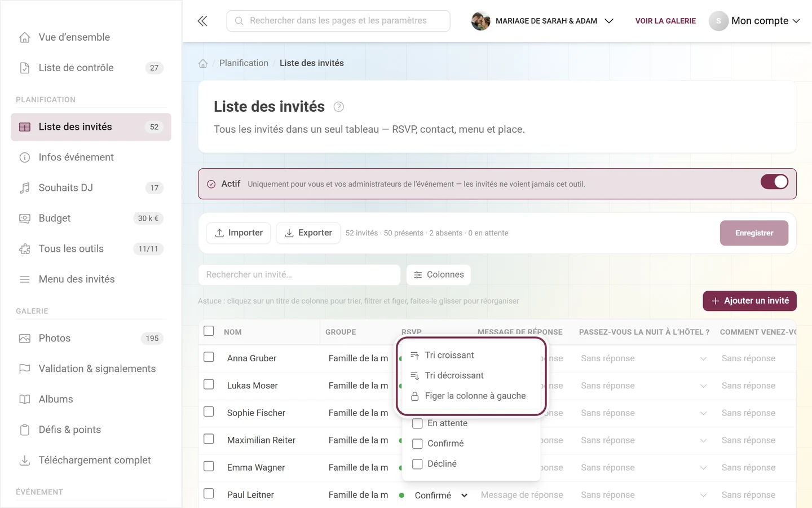Click the Menu des invités list icon

click(x=25, y=279)
